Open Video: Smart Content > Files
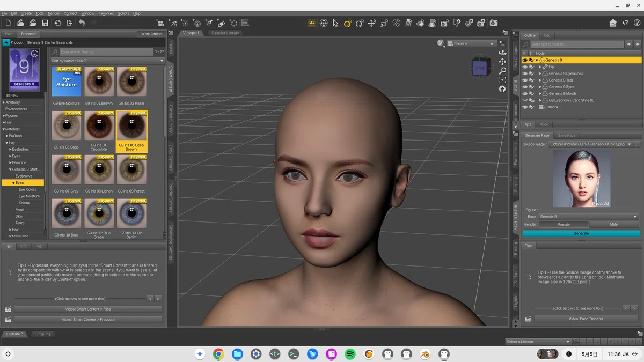Viewport: 644px width, 362px height. point(88,309)
